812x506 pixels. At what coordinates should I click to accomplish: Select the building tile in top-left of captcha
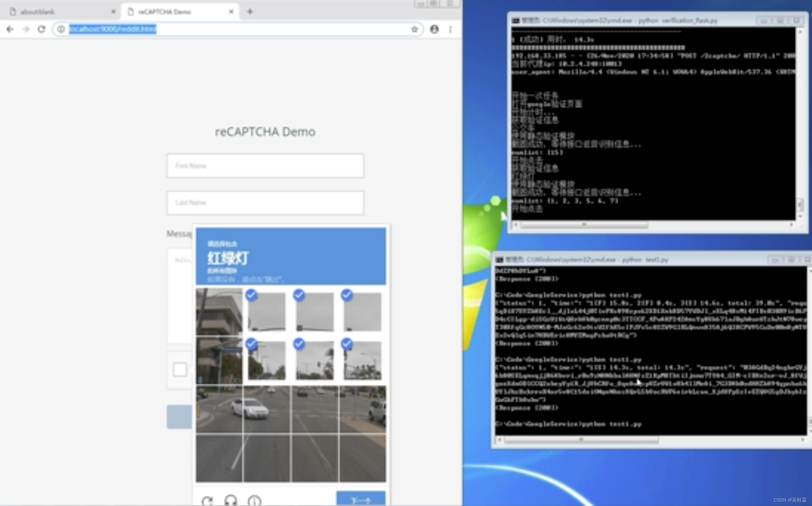tap(219, 312)
